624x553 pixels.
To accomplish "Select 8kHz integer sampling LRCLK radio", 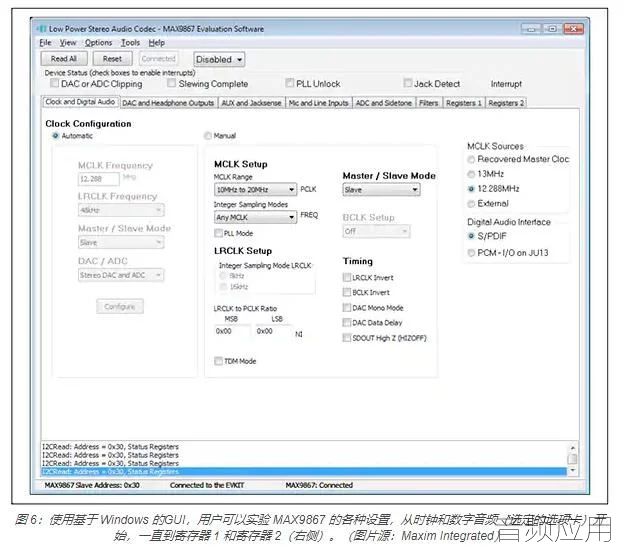I will pyautogui.click(x=223, y=276).
